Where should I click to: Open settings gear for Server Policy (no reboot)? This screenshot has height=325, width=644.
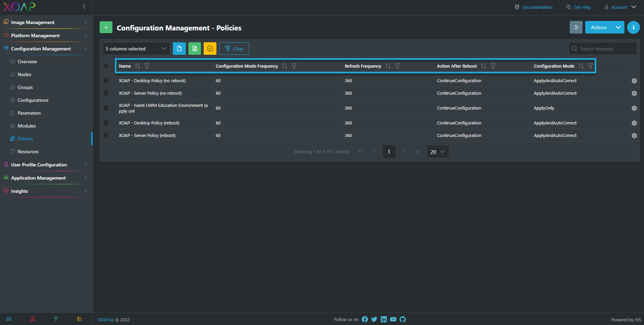(x=634, y=93)
